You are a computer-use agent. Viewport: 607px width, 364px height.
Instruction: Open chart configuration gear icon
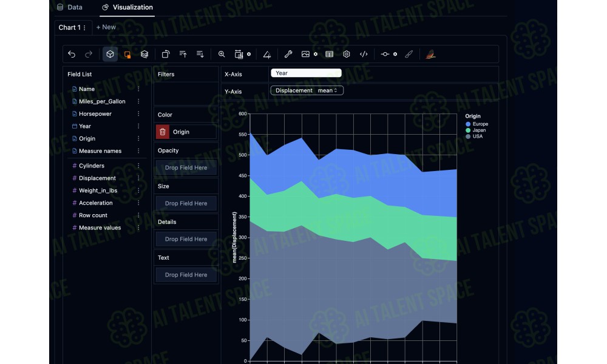(347, 54)
